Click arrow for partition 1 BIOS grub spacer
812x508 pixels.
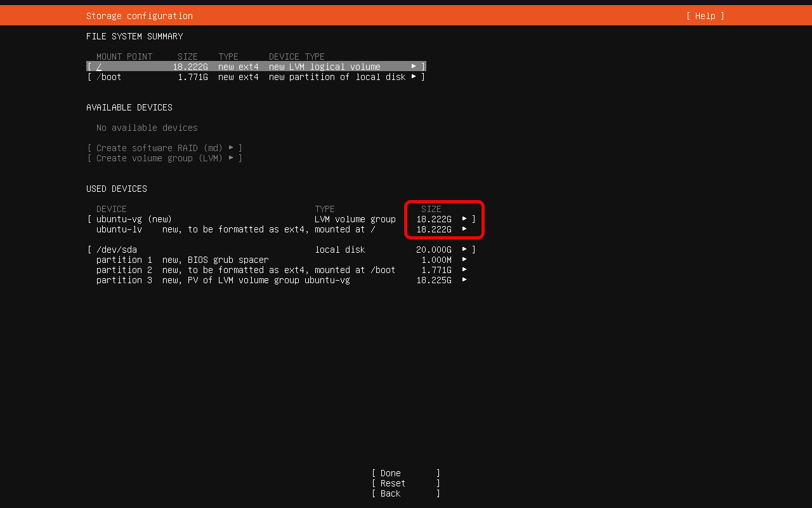(464, 260)
